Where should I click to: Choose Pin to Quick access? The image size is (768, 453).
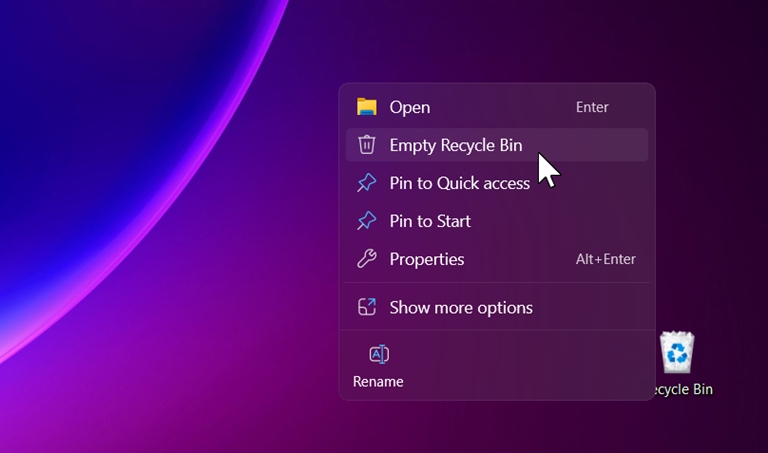click(460, 183)
